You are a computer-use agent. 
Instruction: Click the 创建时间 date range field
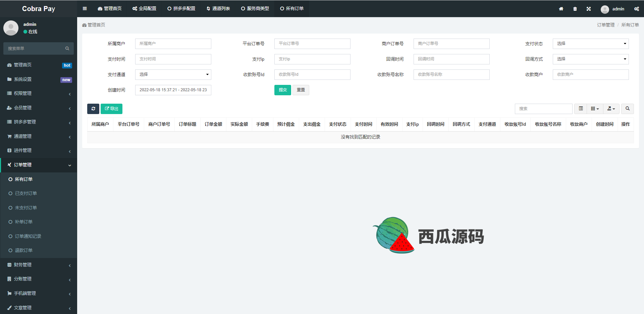point(173,90)
